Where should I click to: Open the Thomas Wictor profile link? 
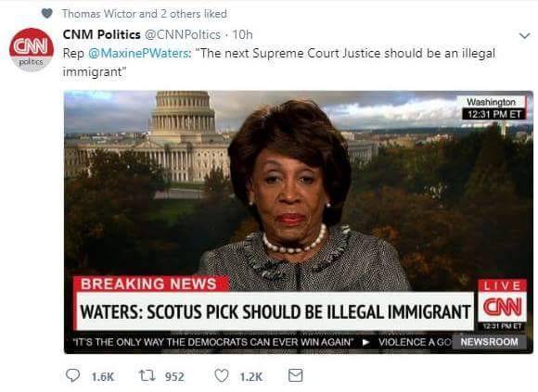coord(99,14)
